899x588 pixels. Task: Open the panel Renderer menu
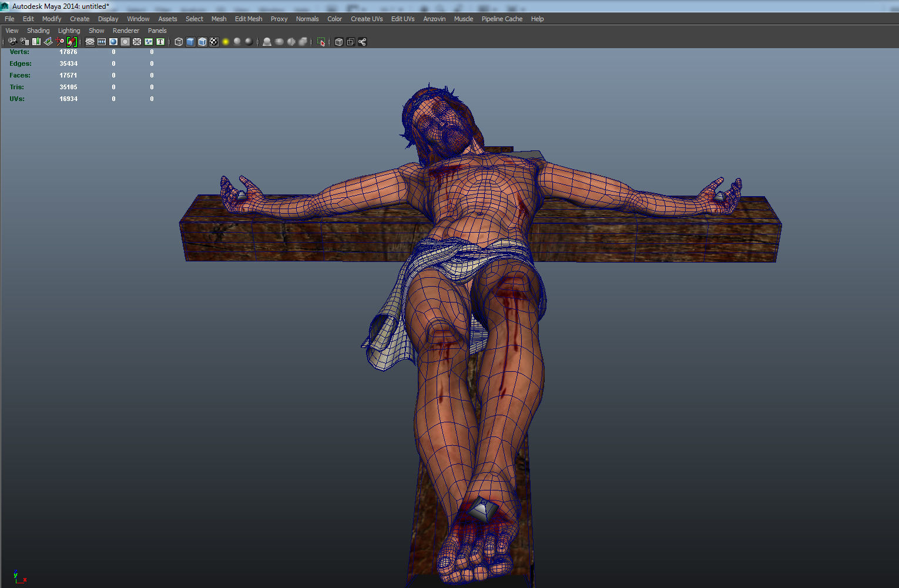coord(126,31)
